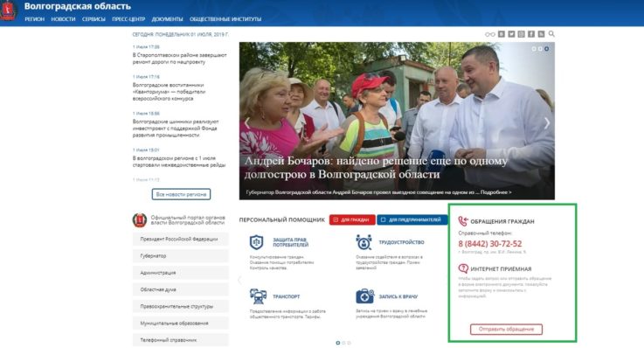This screenshot has height=348, width=644.
Task: Click the official portal emblem icon
Action: pos(140,220)
